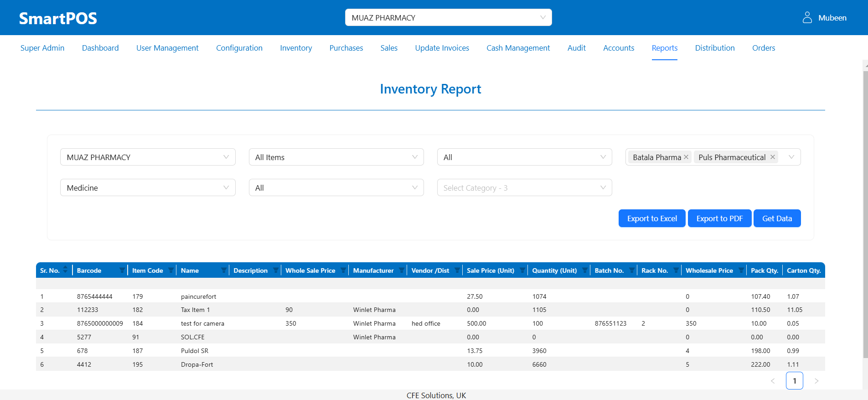Click the Mubeen username
The image size is (868, 400).
click(832, 18)
